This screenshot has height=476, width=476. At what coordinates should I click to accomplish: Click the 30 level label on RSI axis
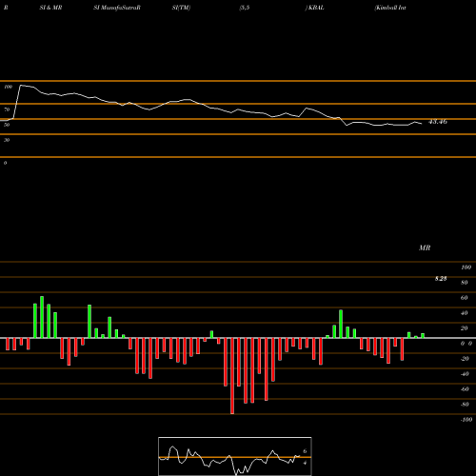(7, 140)
